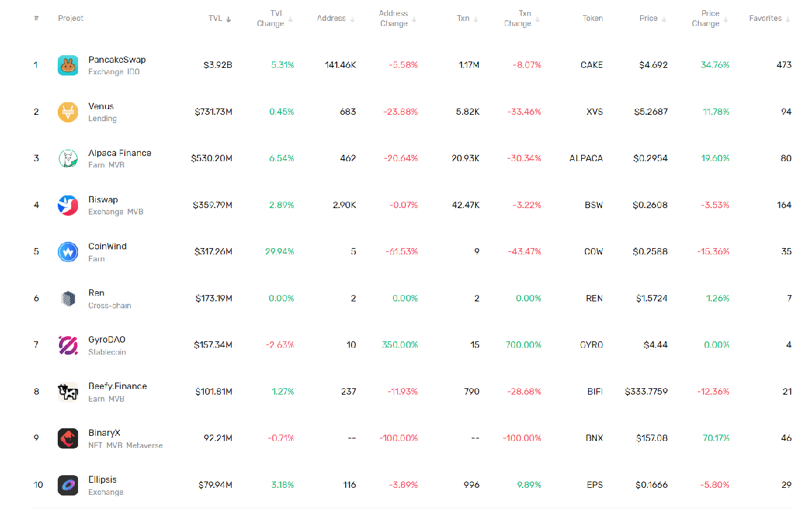Image resolution: width=812 pixels, height=512 pixels.
Task: Sort by TVL Change column
Action: click(275, 18)
